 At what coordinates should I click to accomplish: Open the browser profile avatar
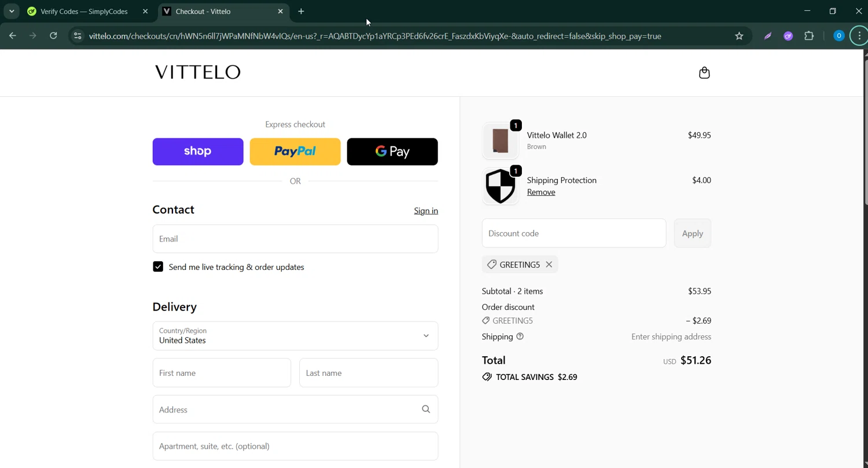(x=838, y=36)
